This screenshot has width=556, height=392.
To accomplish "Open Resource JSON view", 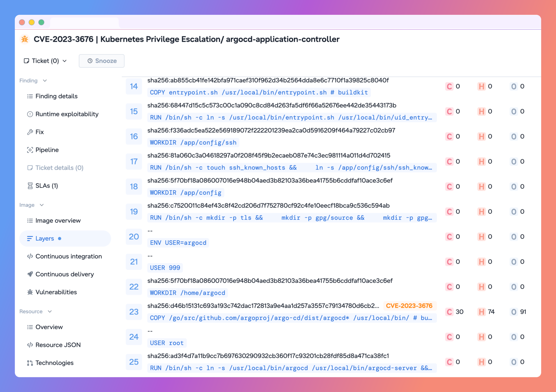I will pos(58,345).
